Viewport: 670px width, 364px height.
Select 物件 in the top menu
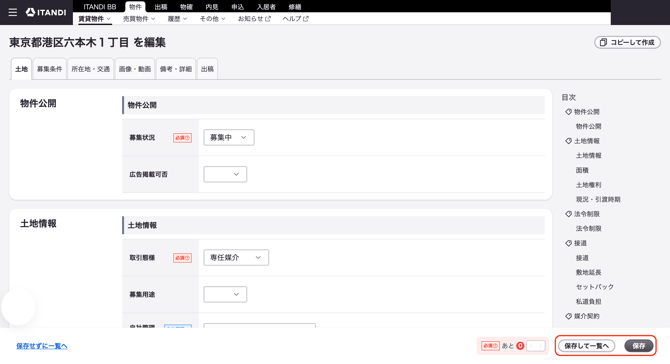[135, 7]
